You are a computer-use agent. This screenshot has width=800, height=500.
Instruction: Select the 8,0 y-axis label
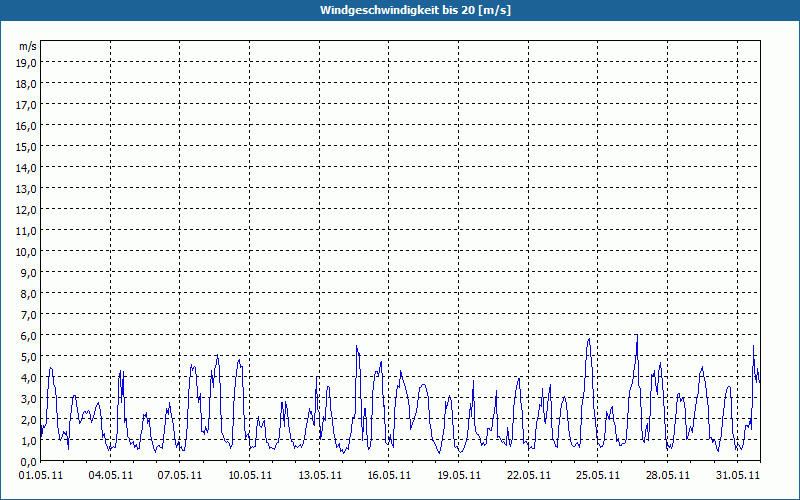29,293
